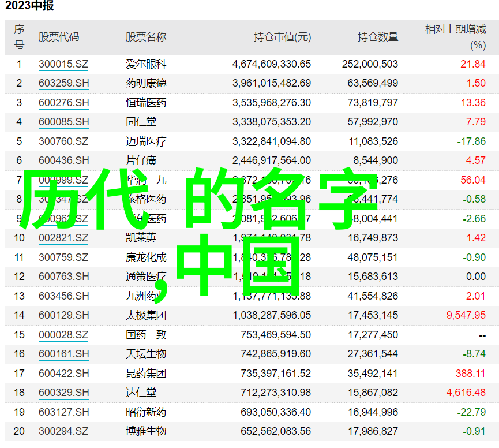Click stock code 600436.SH
The height and width of the screenshot is (448, 499).
point(64,160)
